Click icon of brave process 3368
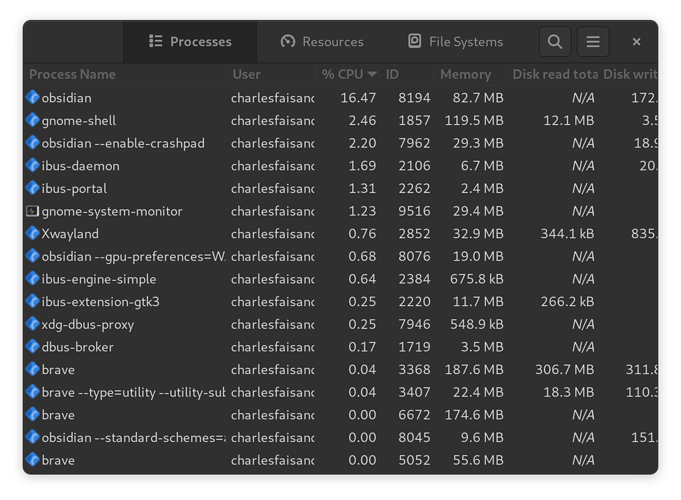 (33, 369)
